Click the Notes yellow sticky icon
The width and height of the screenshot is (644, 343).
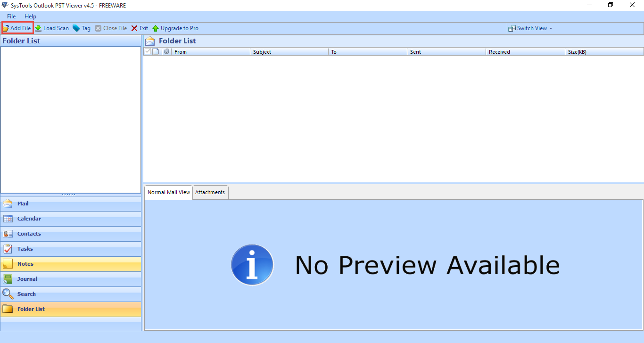coord(8,264)
